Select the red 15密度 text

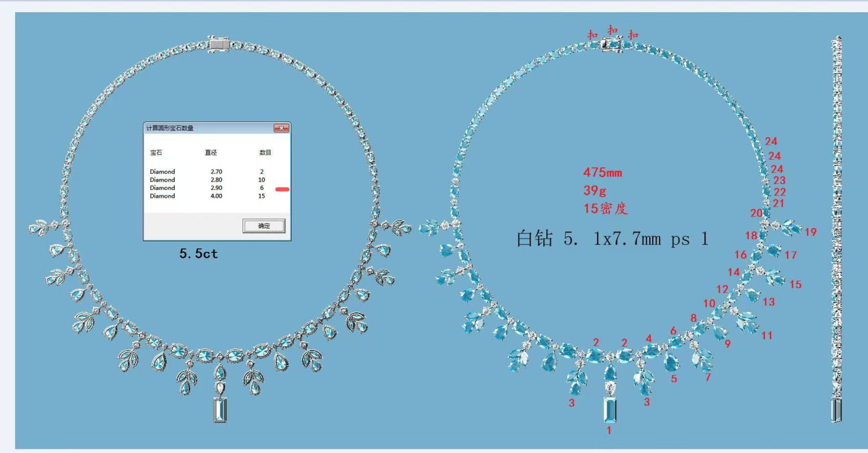click(605, 208)
